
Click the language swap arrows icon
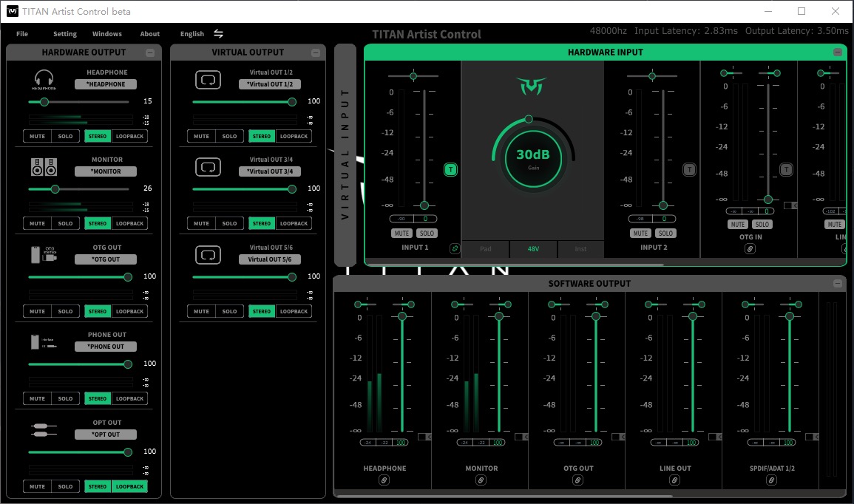click(x=218, y=34)
